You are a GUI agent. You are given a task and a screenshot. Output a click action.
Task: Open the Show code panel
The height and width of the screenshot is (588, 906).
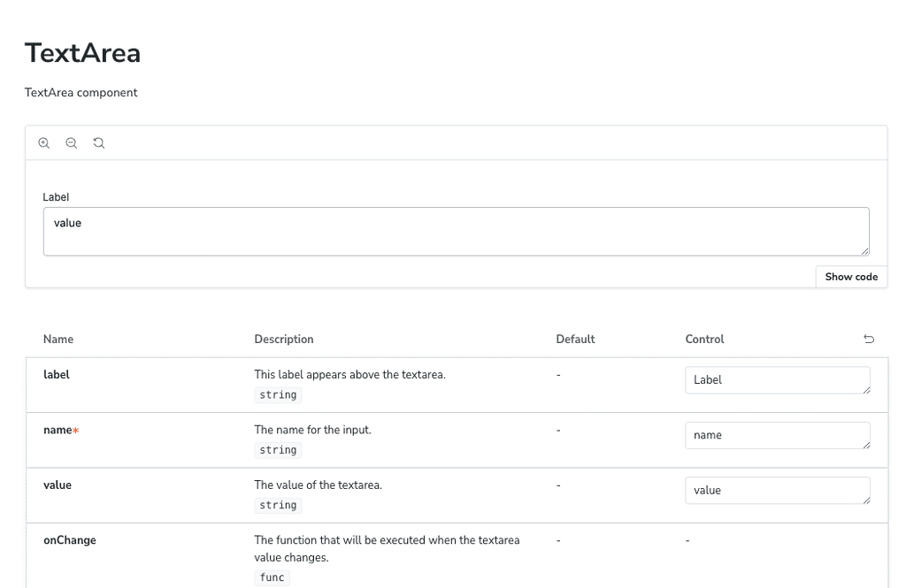point(851,277)
